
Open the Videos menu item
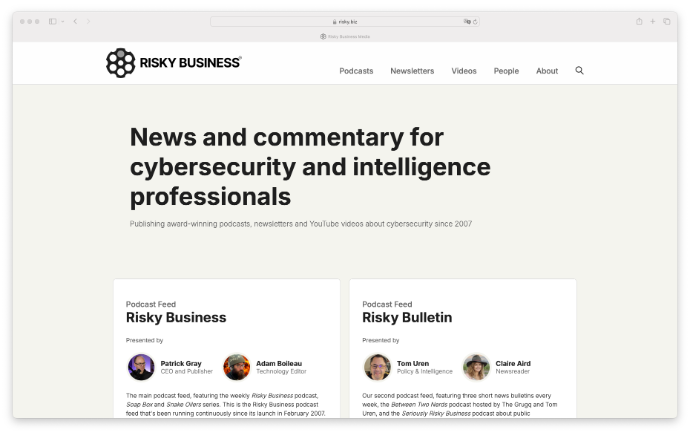pos(464,71)
